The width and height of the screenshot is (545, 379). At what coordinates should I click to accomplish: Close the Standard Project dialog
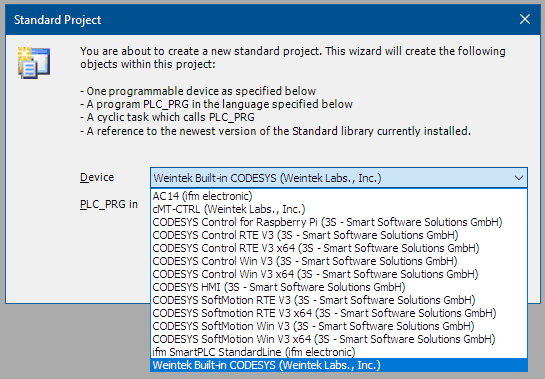pyautogui.click(x=524, y=19)
